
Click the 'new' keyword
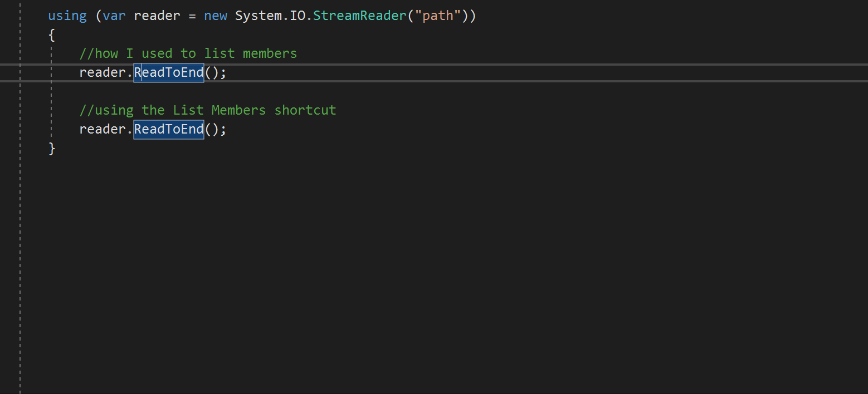point(215,16)
